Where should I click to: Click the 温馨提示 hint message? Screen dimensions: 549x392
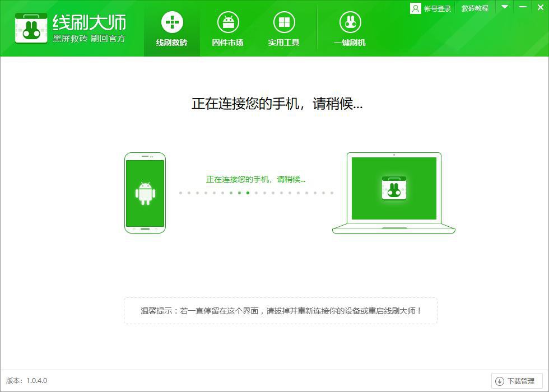pyautogui.click(x=281, y=311)
